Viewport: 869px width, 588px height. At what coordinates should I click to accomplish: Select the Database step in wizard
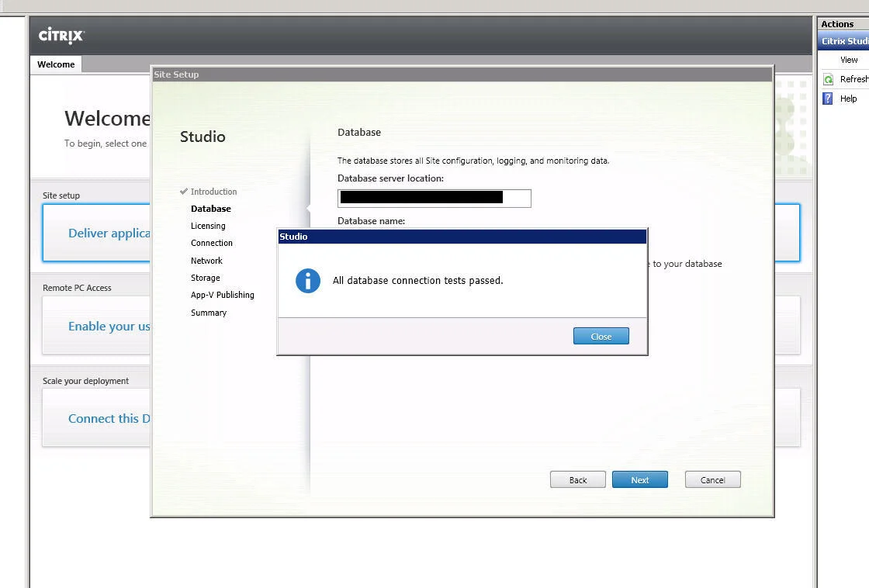click(210, 209)
